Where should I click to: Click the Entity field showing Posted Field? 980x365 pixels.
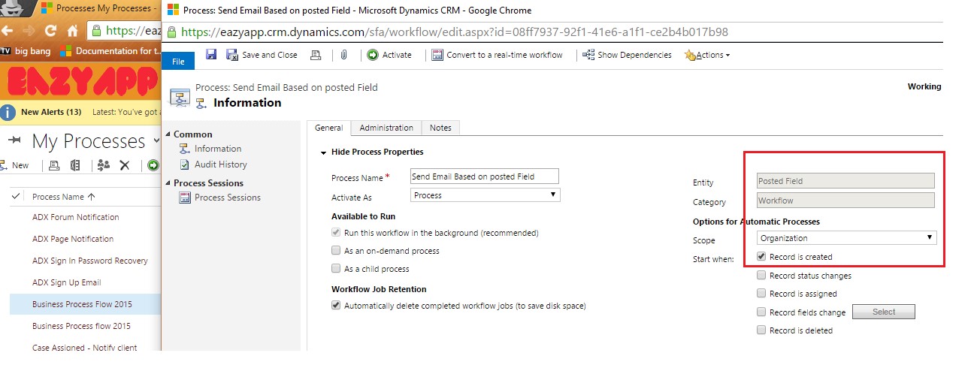click(845, 181)
